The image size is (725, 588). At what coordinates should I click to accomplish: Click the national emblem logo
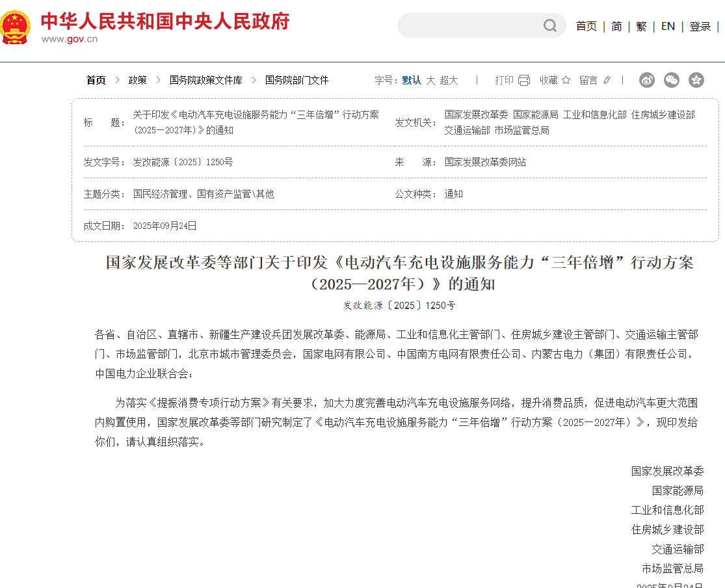(15, 27)
